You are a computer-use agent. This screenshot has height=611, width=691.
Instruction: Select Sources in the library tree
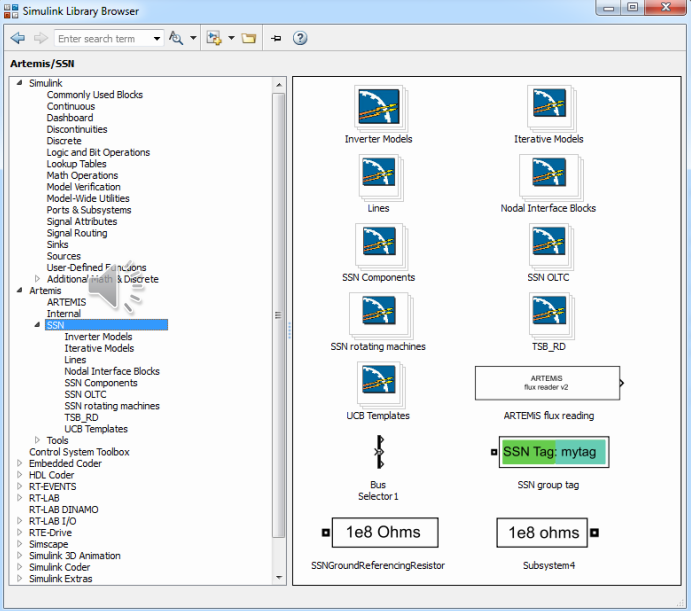(x=64, y=256)
